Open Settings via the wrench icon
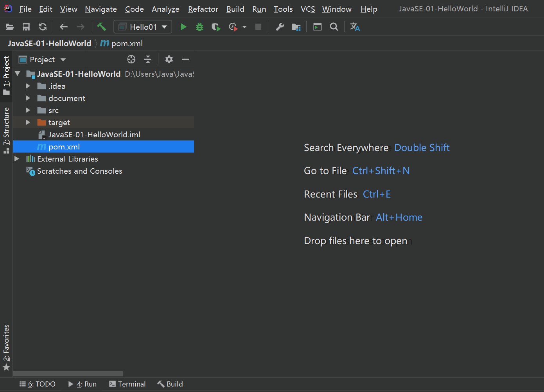The height and width of the screenshot is (392, 544). pyautogui.click(x=280, y=27)
